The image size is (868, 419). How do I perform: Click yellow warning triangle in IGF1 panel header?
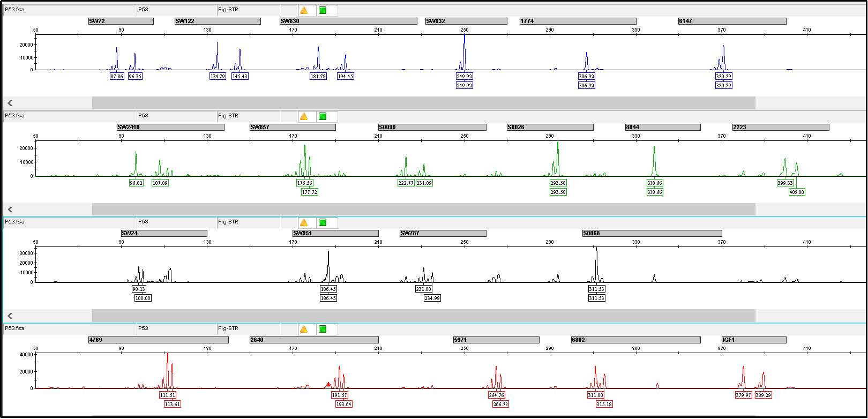(304, 329)
